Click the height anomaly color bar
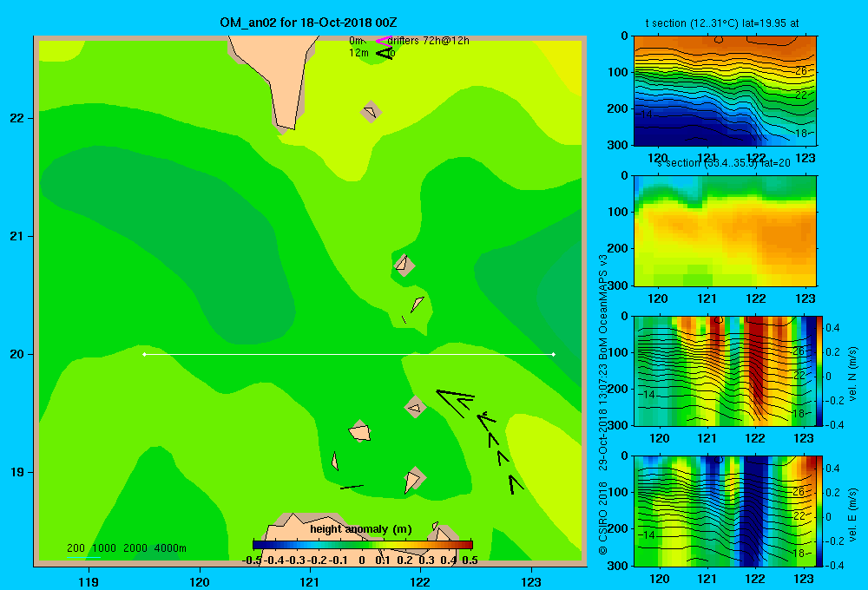The image size is (868, 590). click(363, 545)
